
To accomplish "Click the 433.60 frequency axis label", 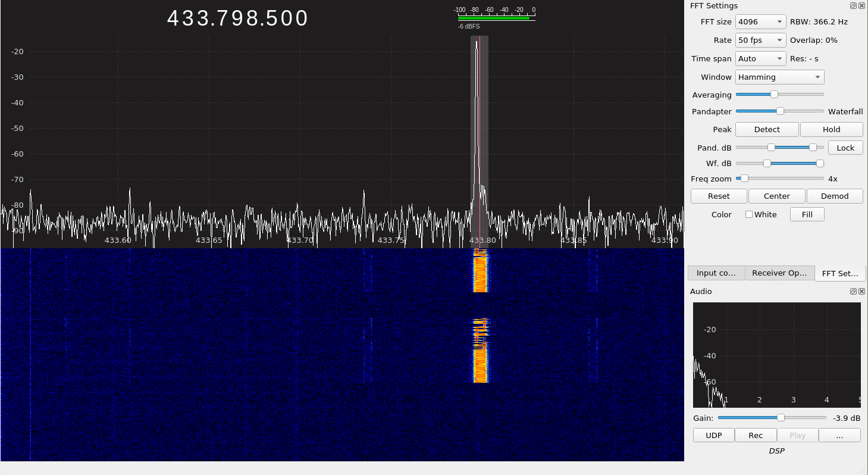I will [x=118, y=240].
